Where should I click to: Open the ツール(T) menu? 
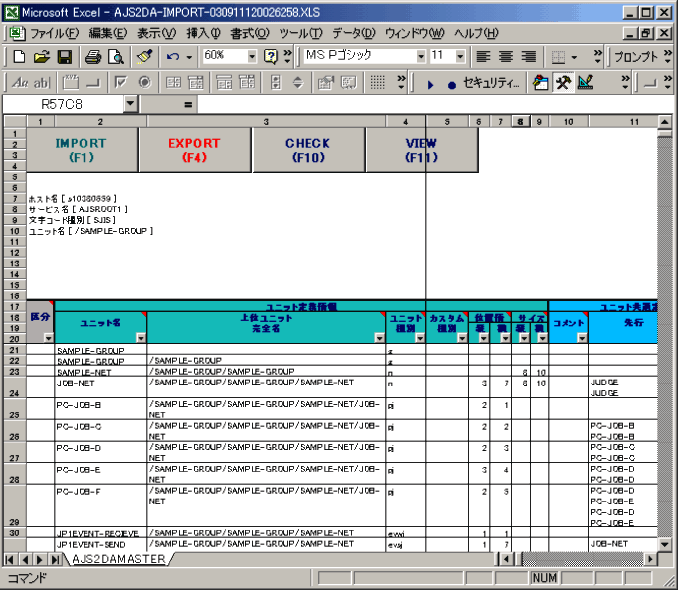(301, 33)
